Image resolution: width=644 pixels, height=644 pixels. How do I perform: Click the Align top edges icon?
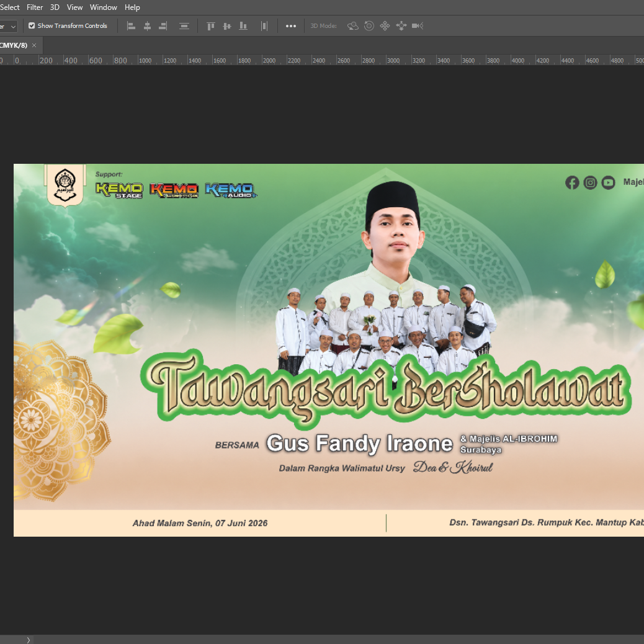211,26
